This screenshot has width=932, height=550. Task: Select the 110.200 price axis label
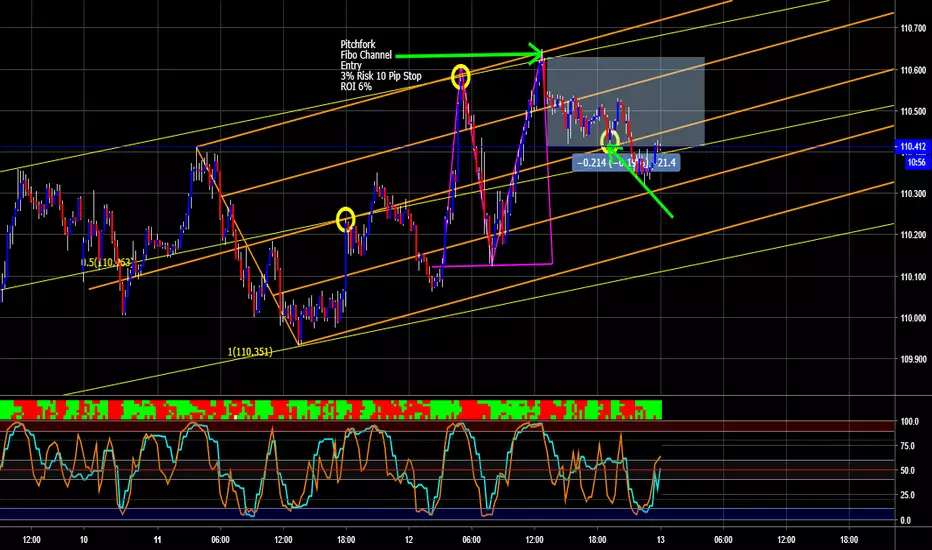coord(913,235)
